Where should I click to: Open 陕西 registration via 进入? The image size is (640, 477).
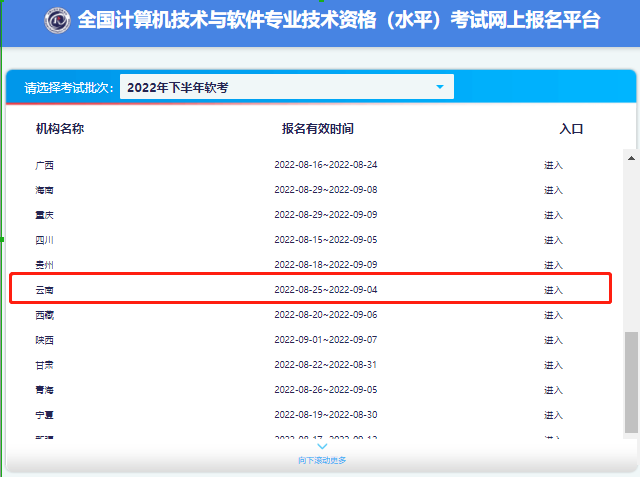(x=553, y=340)
